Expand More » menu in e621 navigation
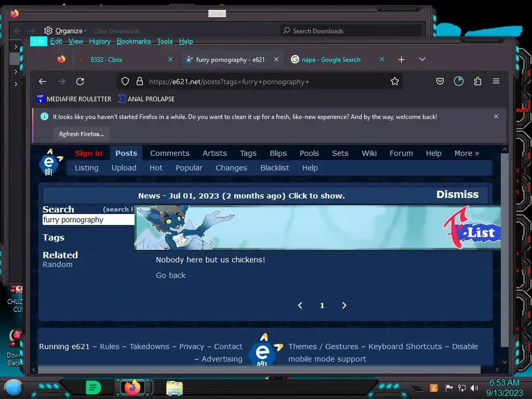Screen dimensions: 532x399 pos(467,153)
